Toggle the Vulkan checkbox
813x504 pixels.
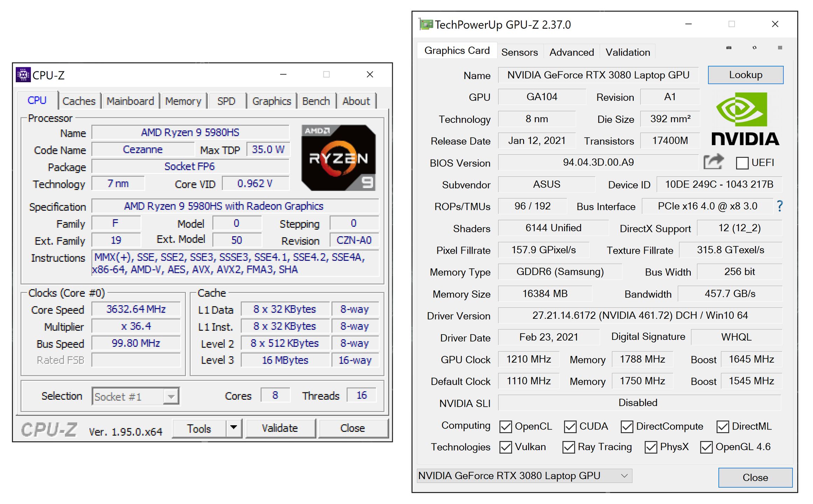click(x=506, y=447)
